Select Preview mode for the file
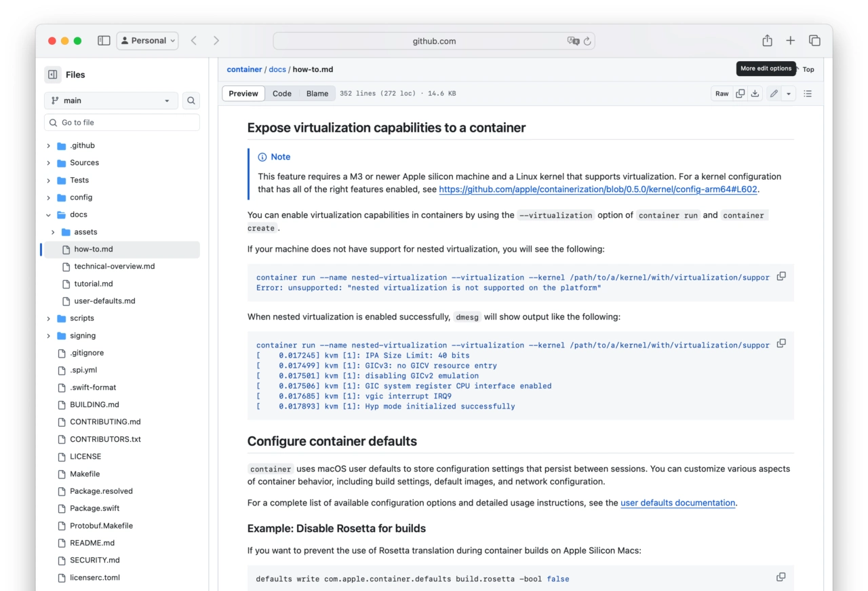 point(243,93)
